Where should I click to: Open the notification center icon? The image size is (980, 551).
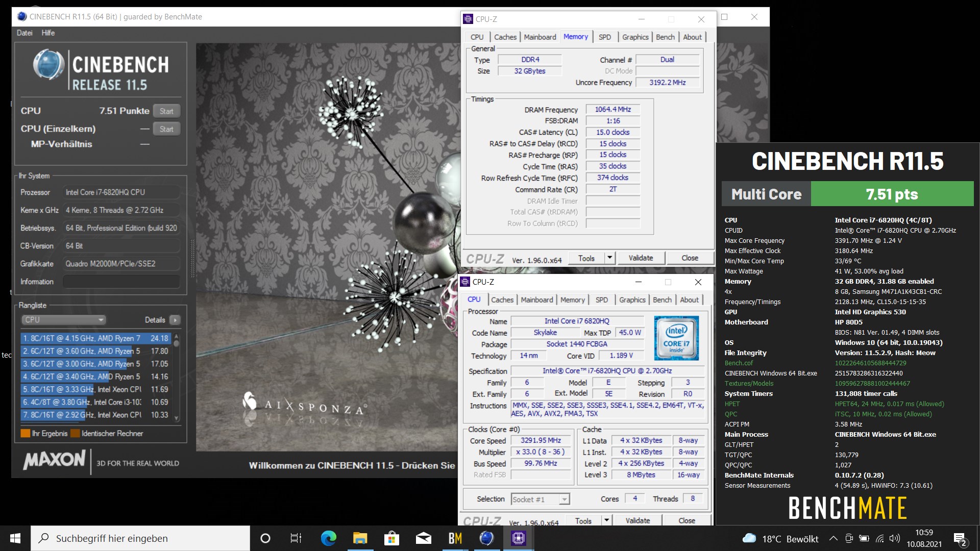tap(960, 539)
